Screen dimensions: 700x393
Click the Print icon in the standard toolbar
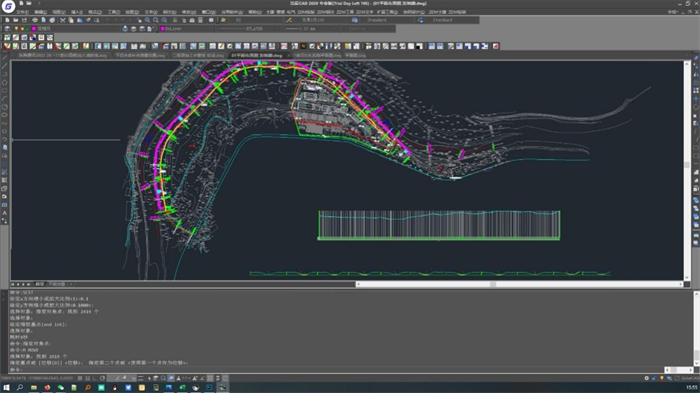pyautogui.click(x=35, y=20)
